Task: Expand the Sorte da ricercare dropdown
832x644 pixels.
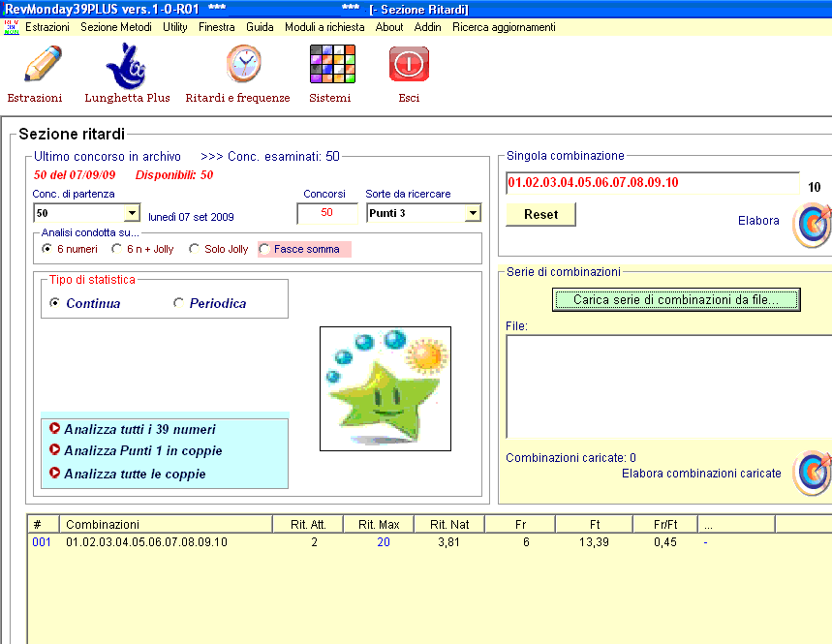Action: click(x=473, y=213)
